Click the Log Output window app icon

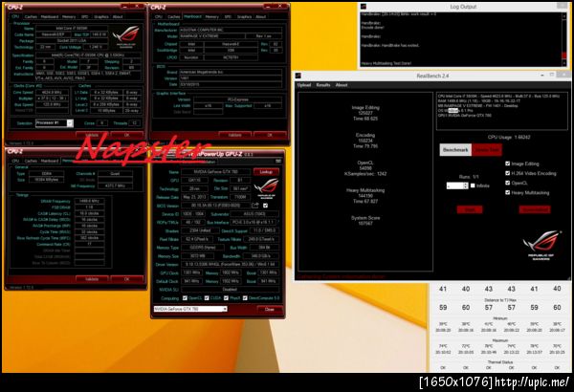(x=364, y=7)
